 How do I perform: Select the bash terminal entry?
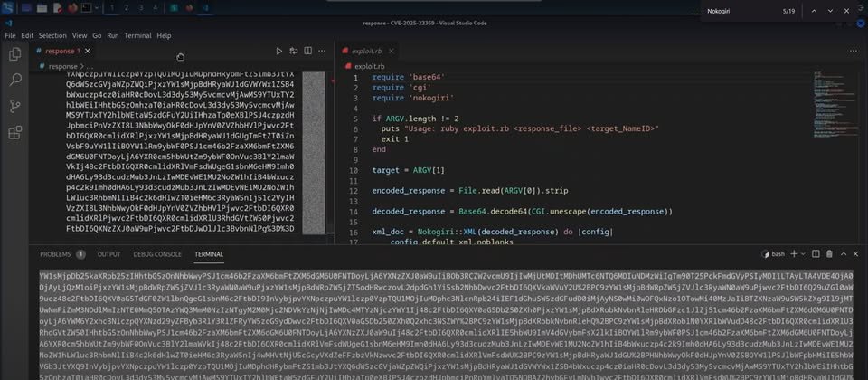click(x=774, y=254)
